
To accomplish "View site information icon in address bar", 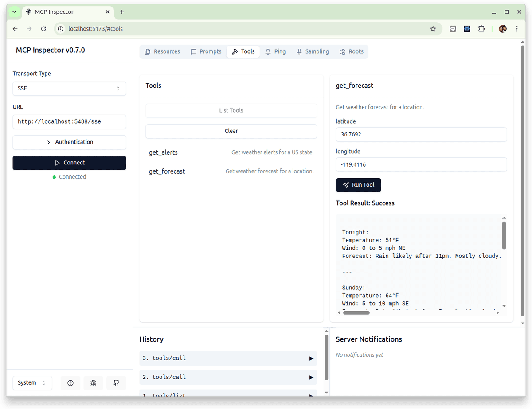I will coord(61,29).
